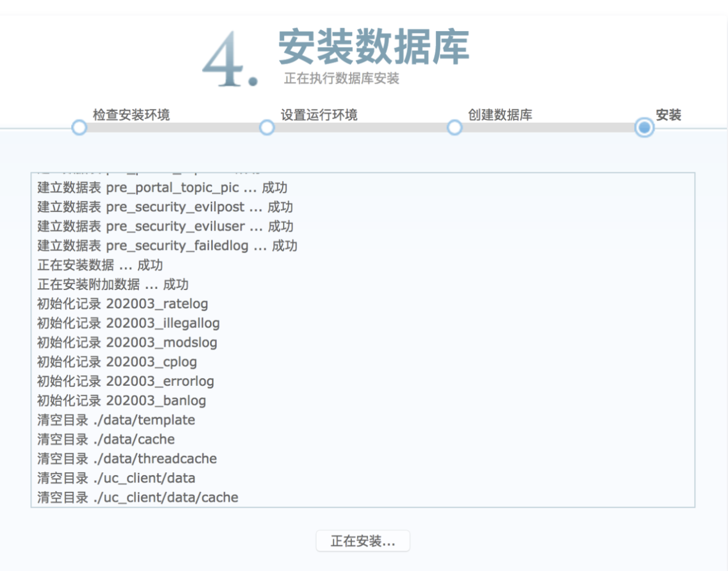Click log line 初始化记录 202003_modslog
Image resolution: width=728 pixels, height=571 pixels.
pos(127,342)
